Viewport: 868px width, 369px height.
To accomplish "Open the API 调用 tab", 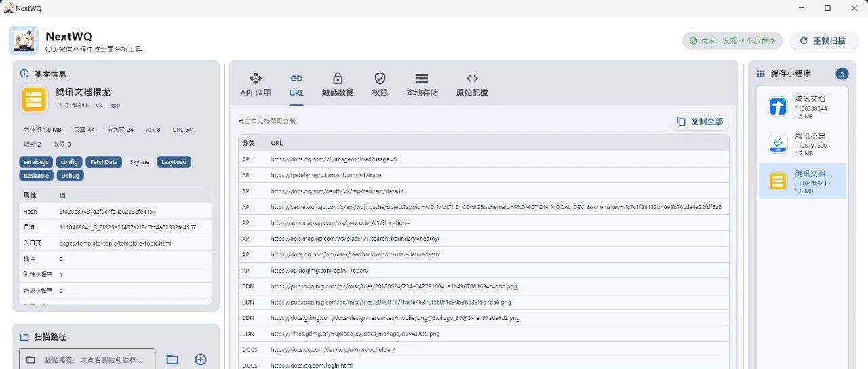I will coord(256,85).
